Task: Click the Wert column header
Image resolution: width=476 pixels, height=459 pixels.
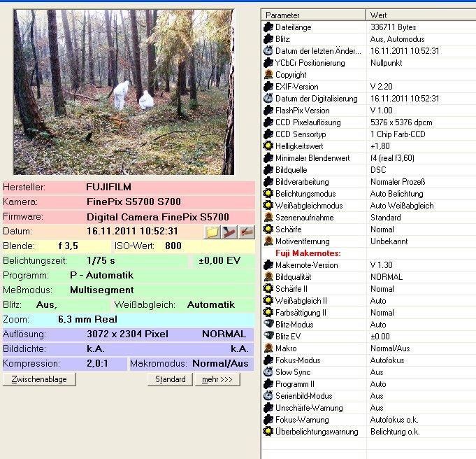Action: pyautogui.click(x=419, y=15)
